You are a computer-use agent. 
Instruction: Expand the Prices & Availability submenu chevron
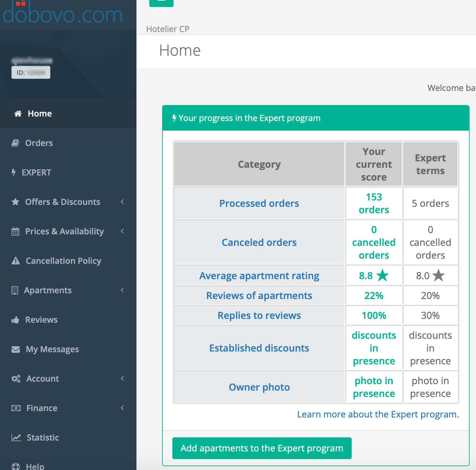[x=122, y=231]
